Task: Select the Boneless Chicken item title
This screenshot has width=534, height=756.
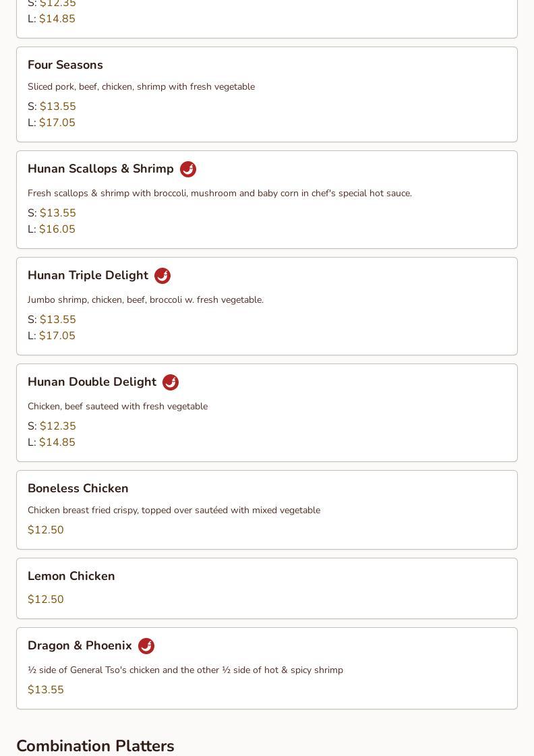Action: pos(78,488)
